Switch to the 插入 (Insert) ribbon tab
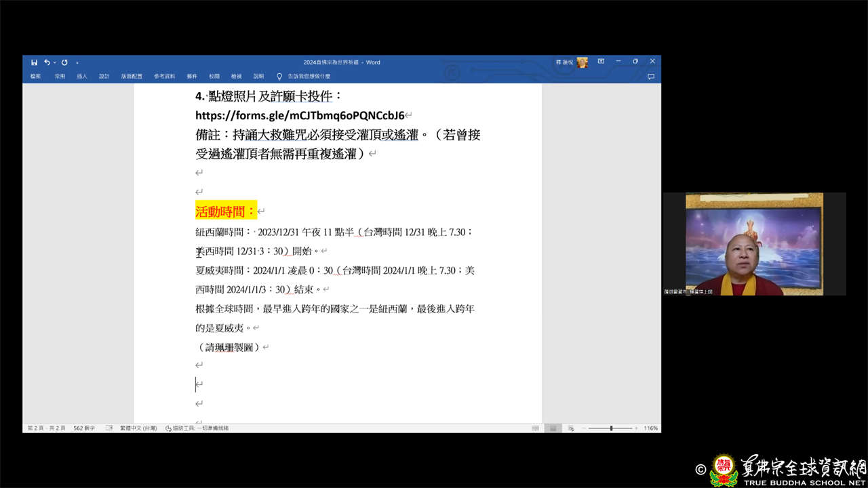 point(82,77)
